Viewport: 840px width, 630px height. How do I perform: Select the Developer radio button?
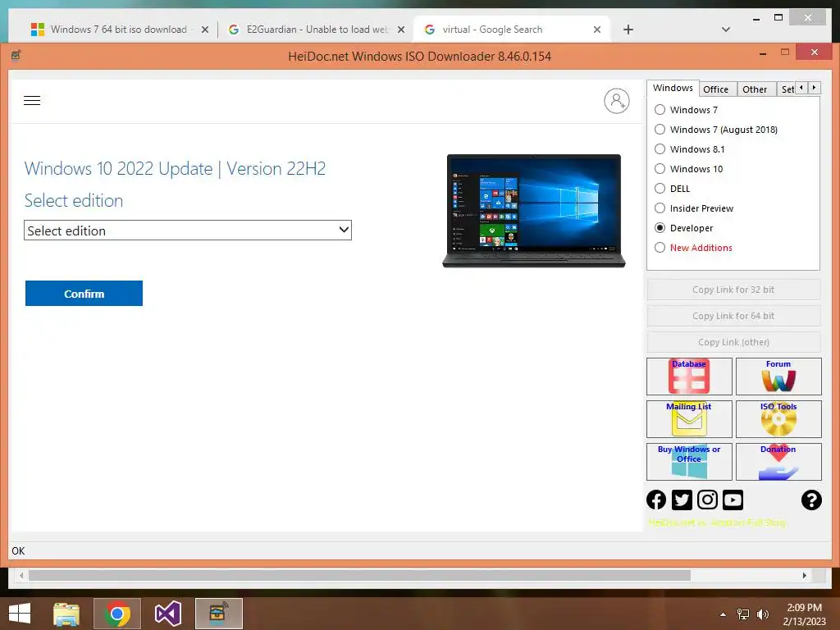point(660,228)
